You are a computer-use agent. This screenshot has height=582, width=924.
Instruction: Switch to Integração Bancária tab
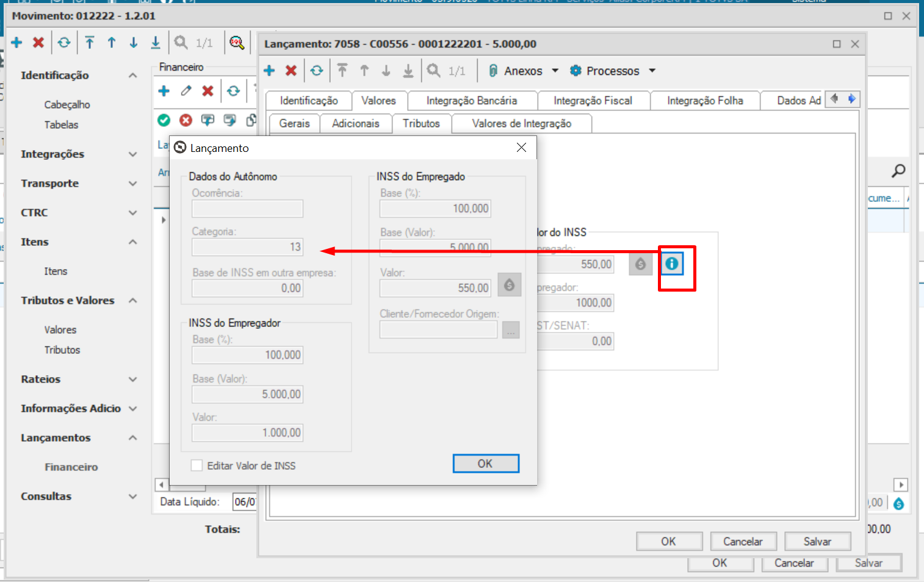click(x=472, y=101)
